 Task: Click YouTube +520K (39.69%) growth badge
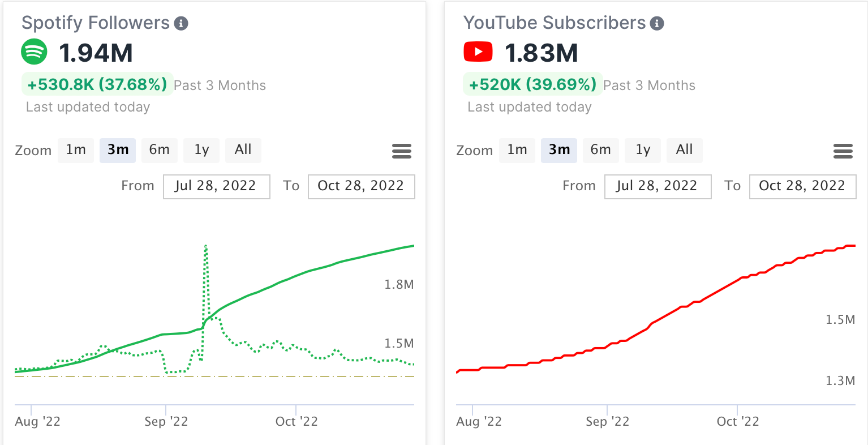pos(532,85)
